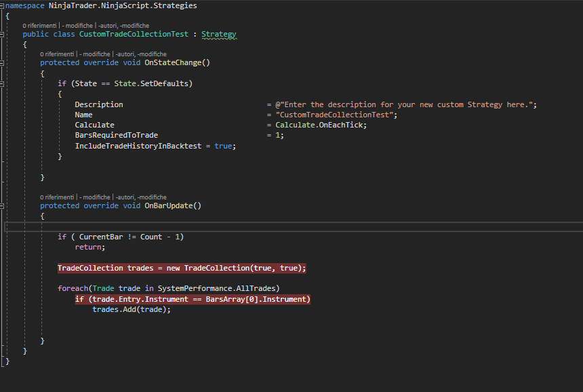Click 'BarsRequiredToTrade' property name
The image size is (583, 392).
117,136
